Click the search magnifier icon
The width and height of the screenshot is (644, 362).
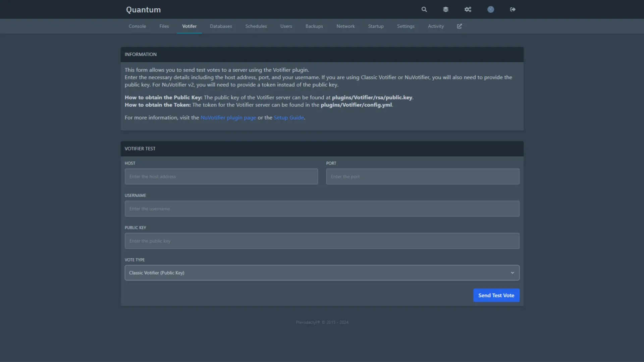[424, 9]
